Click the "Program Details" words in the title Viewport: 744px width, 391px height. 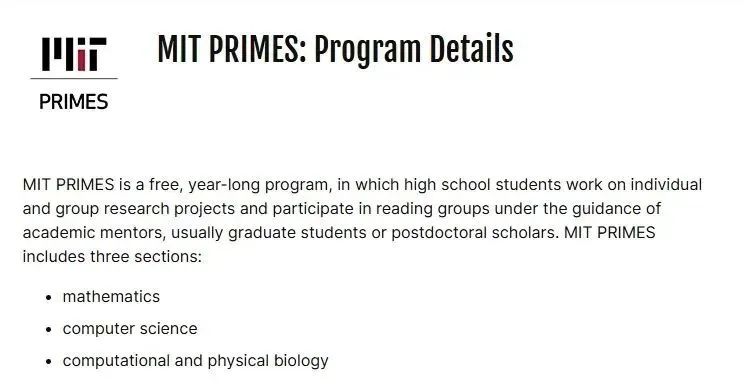tap(414, 49)
